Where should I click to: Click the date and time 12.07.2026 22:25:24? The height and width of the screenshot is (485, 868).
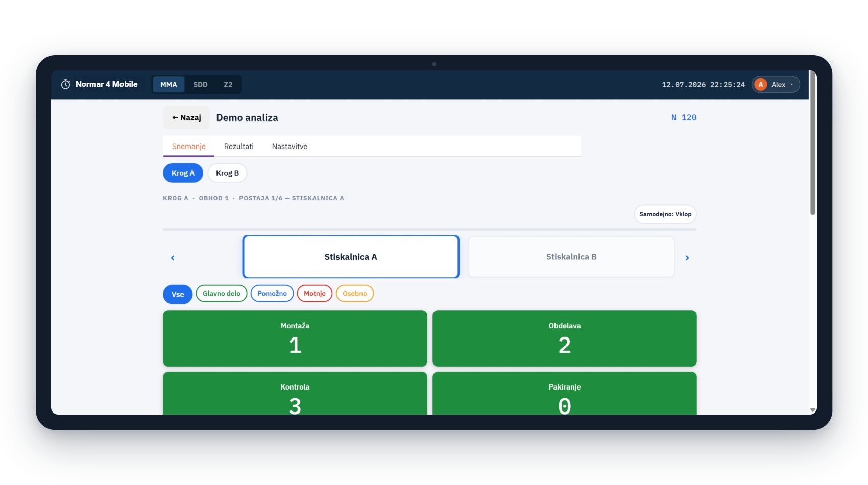click(x=704, y=85)
